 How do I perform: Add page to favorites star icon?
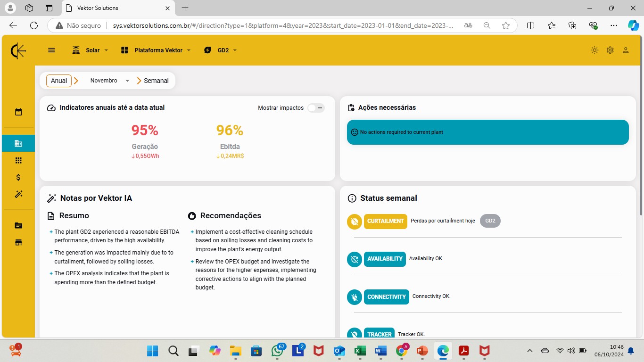click(x=506, y=25)
